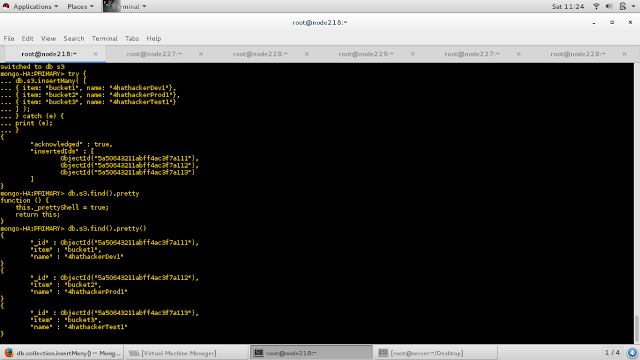This screenshot has height=360, width=640.
Task: Switch to the first root@node227 tab
Action: pyautogui.click(x=154, y=54)
